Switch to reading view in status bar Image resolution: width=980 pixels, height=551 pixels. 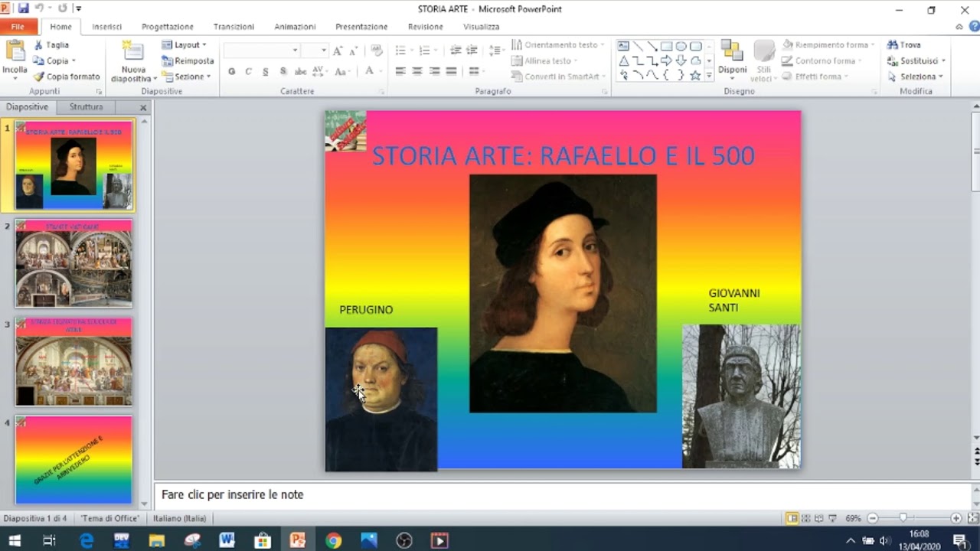coord(819,518)
